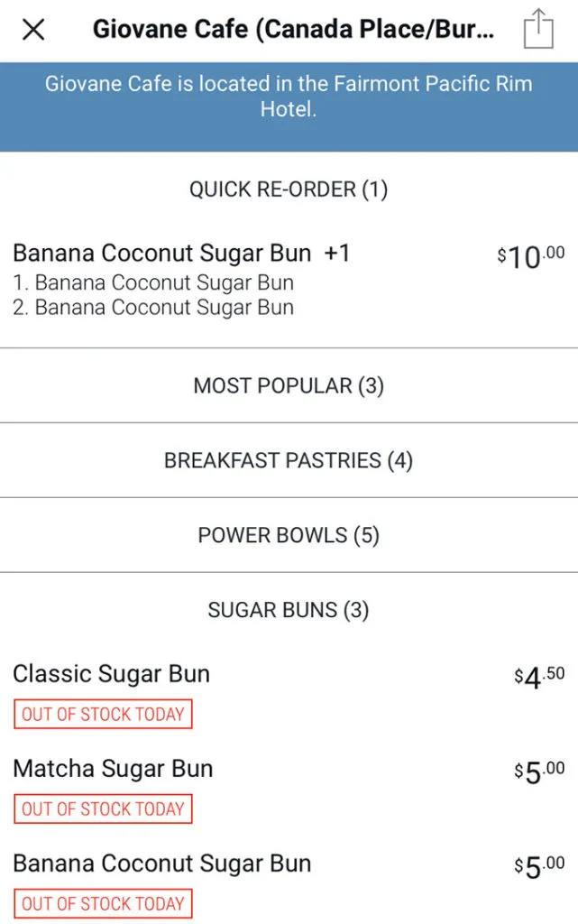
Task: Tap the Matcha Sugar Bun $5.00 price
Action: [x=539, y=772]
